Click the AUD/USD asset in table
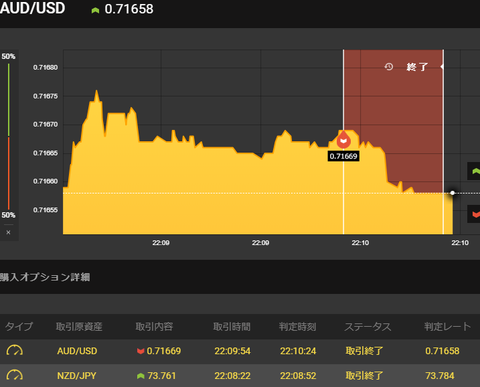The image size is (480, 387). coord(77,351)
